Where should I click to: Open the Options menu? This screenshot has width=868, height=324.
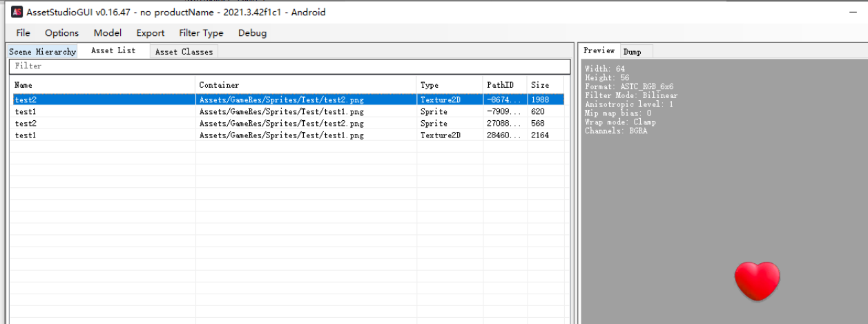click(x=62, y=32)
